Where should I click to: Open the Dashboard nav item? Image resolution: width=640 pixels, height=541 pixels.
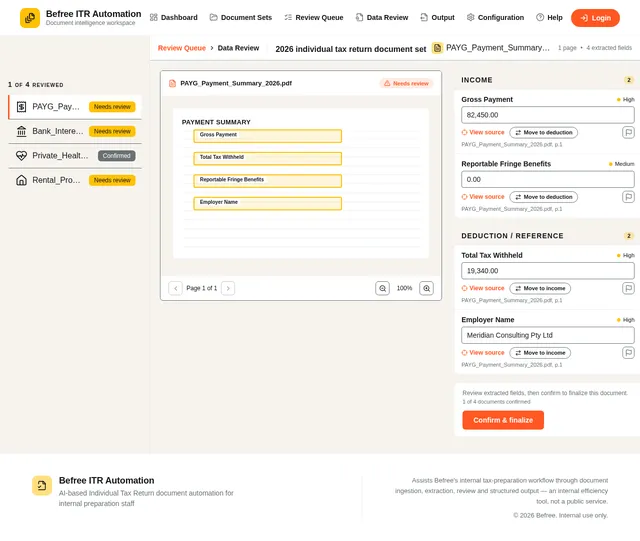pyautogui.click(x=173, y=18)
